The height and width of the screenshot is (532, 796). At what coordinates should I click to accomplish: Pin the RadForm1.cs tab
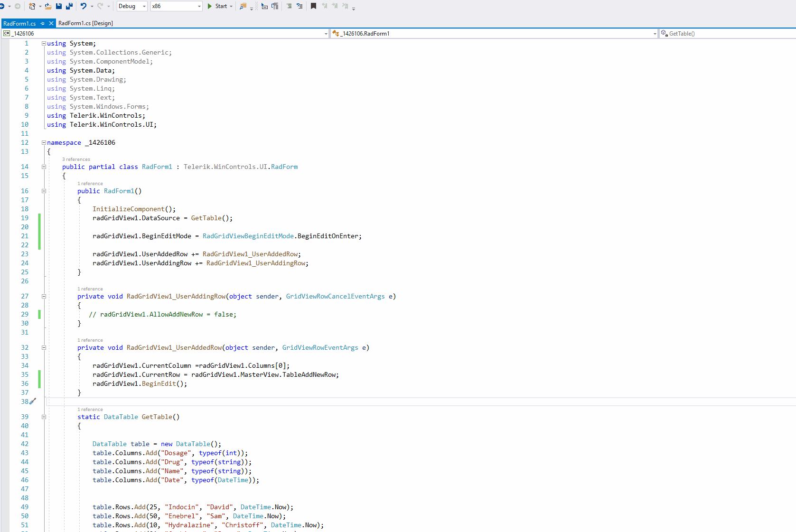click(x=43, y=23)
